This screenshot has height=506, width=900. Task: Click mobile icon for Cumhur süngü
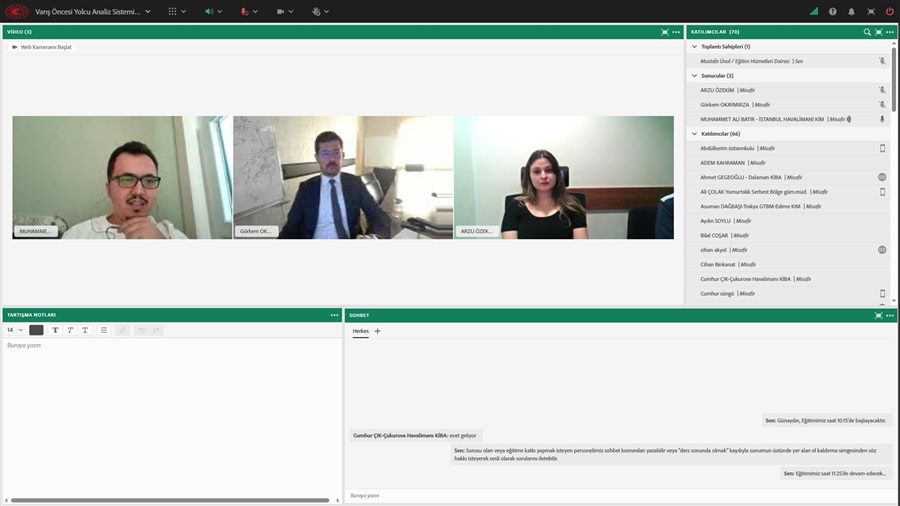coord(882,293)
